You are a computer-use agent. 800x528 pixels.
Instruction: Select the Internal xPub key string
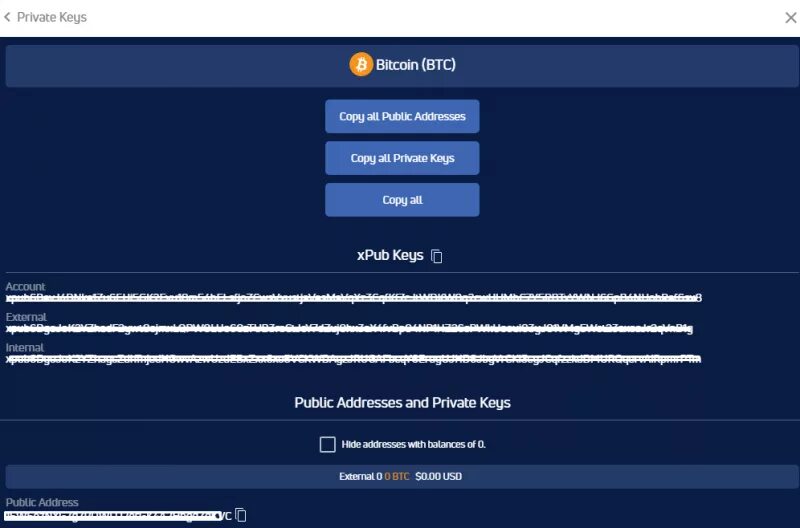tap(353, 359)
